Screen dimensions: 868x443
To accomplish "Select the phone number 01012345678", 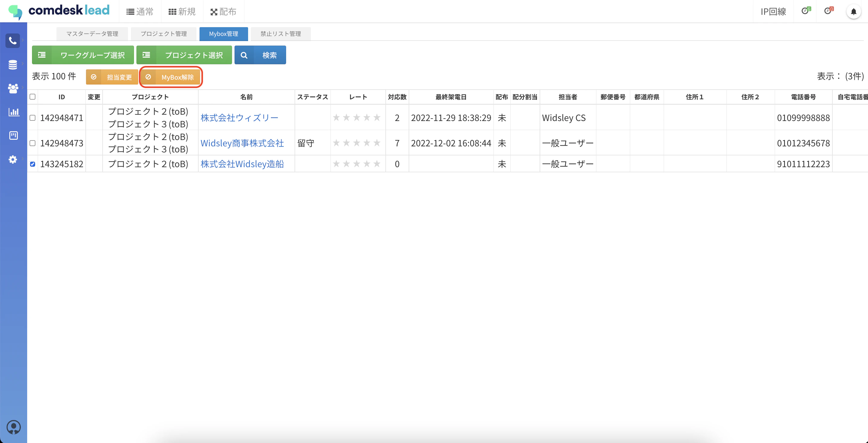I will point(804,143).
